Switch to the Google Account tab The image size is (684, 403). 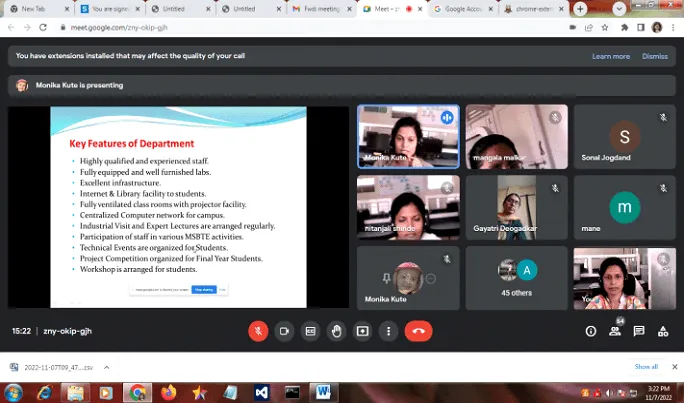click(464, 9)
